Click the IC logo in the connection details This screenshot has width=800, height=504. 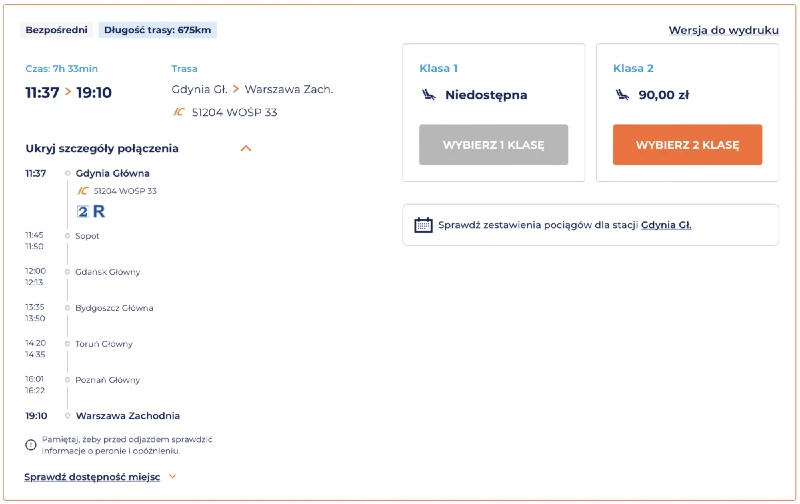pyautogui.click(x=83, y=190)
